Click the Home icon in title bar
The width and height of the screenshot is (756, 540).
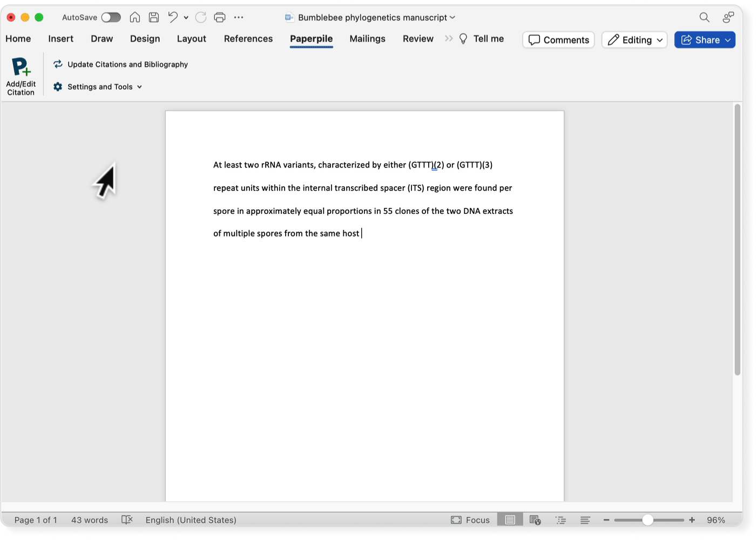[135, 17]
